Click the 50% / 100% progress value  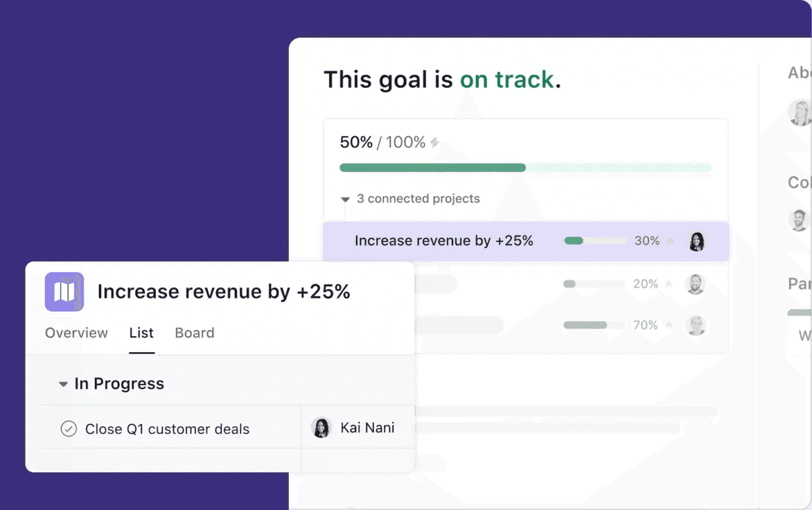click(383, 143)
